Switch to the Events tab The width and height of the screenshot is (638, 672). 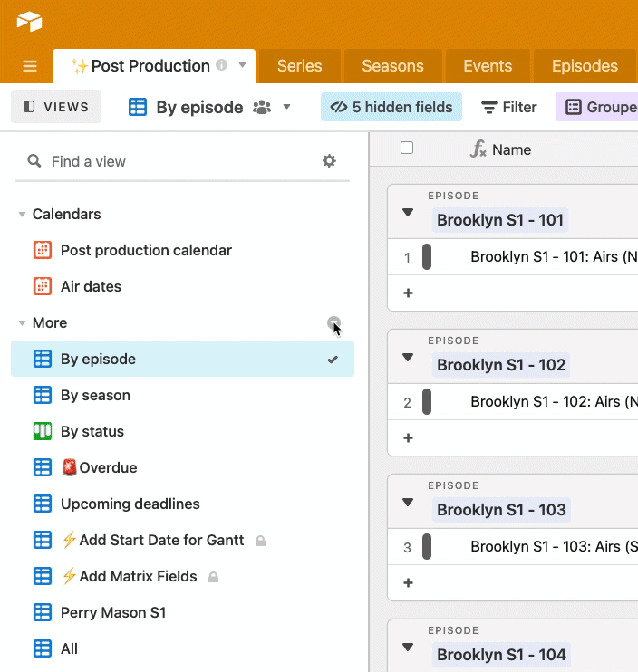(488, 66)
